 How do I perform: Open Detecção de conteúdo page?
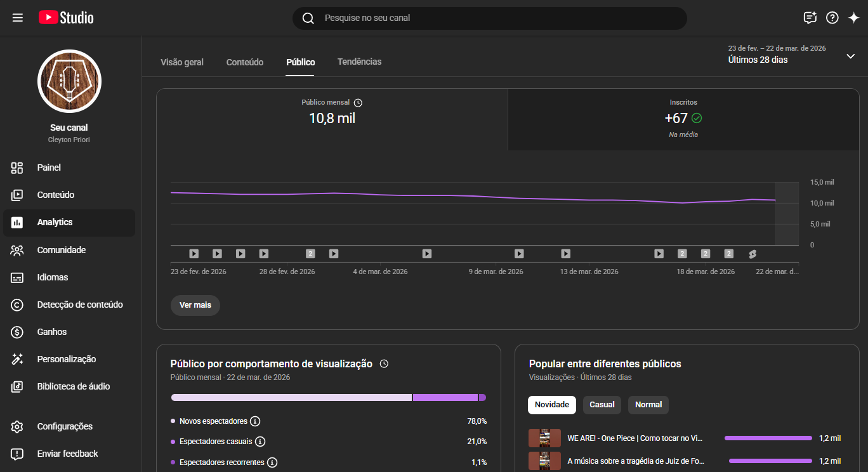(x=79, y=305)
